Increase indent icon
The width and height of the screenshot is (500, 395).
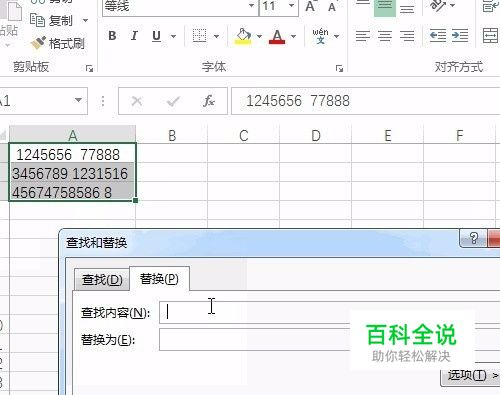tap(460, 35)
